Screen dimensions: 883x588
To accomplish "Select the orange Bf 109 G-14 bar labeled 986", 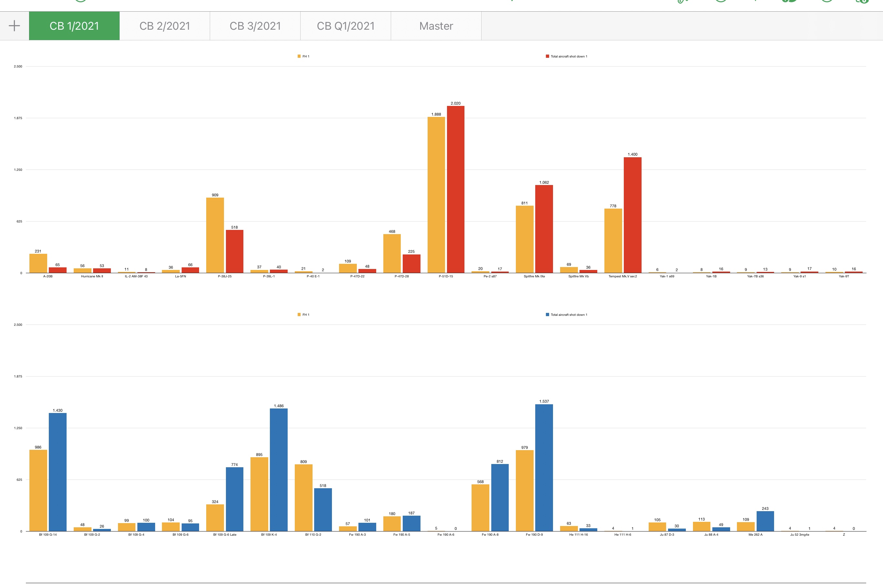I will tap(38, 490).
